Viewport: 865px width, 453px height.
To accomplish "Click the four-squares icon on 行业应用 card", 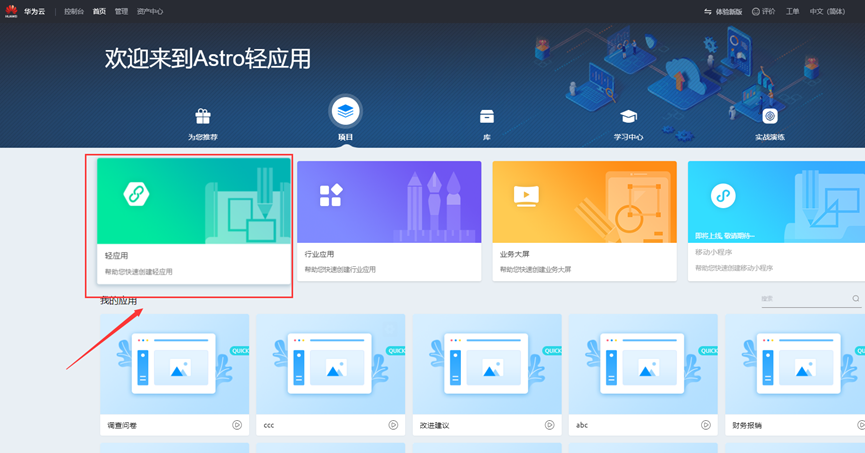I will coord(331,195).
